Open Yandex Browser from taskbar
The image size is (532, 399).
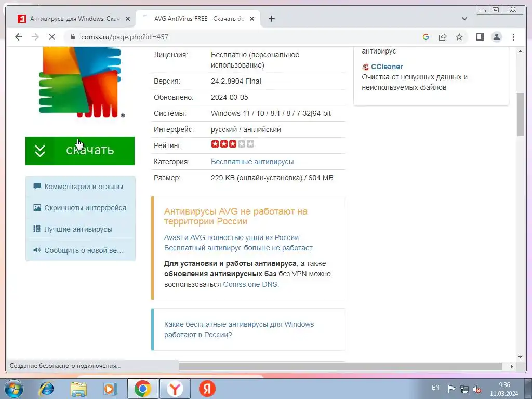click(175, 389)
